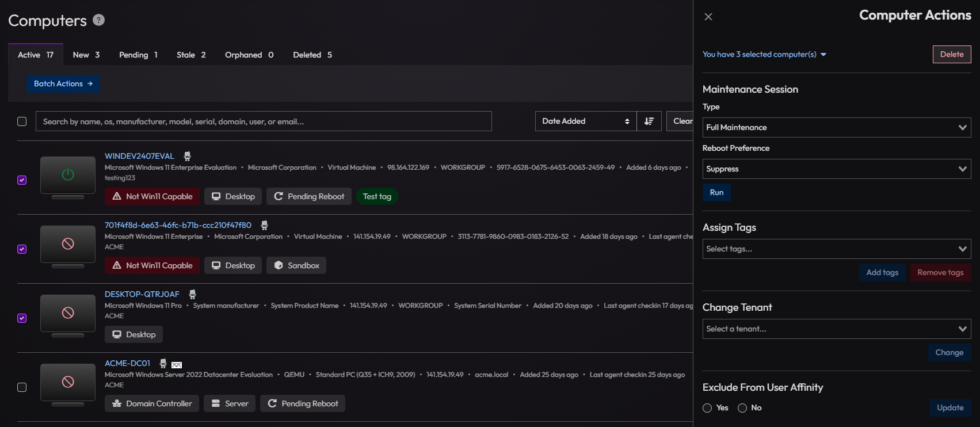Click the Test tag label on WINDEV2407EVAL

(x=377, y=196)
